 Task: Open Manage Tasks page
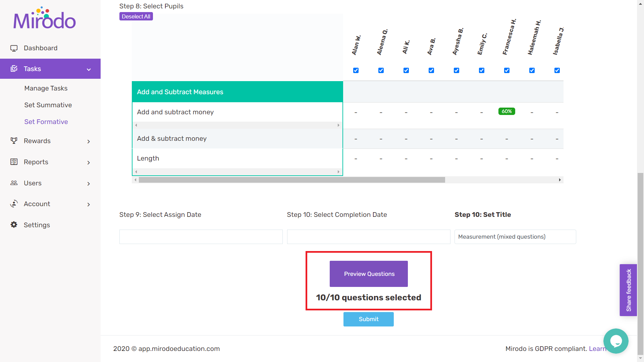coord(46,88)
